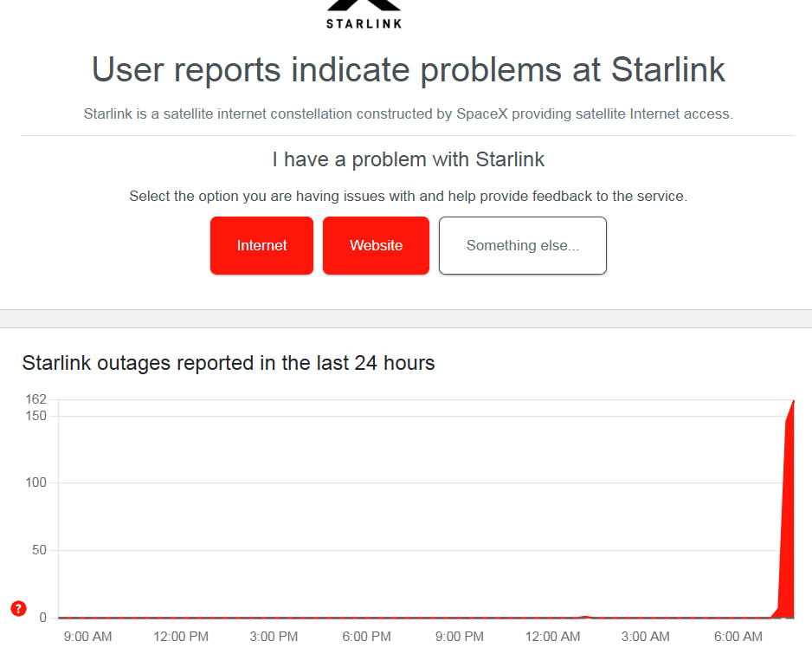Click the 100 gridline label on the y-axis
Image resolution: width=812 pixels, height=654 pixels.
tap(35, 482)
